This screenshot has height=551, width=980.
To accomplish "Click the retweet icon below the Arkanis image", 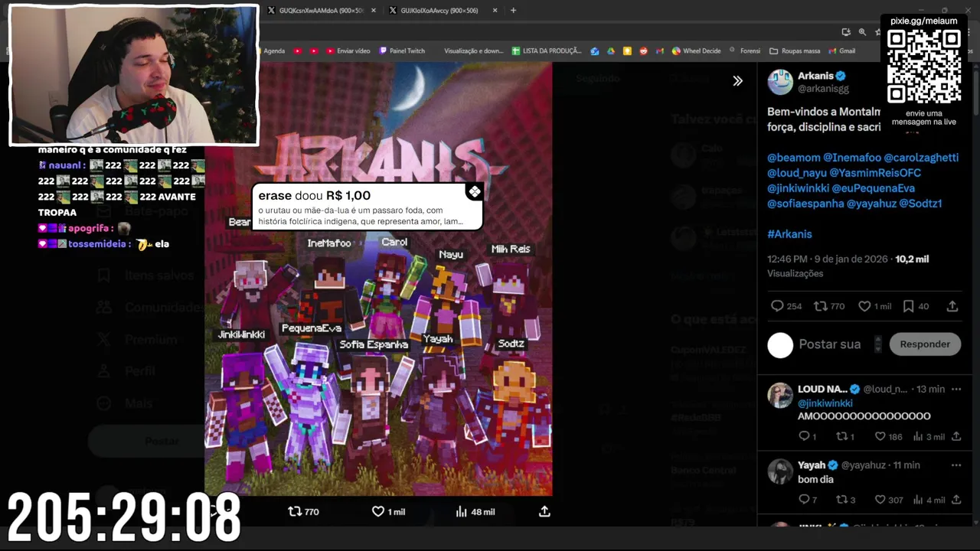I will [295, 511].
